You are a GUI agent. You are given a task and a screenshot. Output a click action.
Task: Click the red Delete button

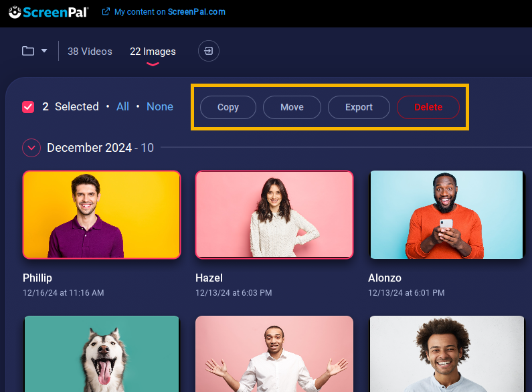[428, 107]
